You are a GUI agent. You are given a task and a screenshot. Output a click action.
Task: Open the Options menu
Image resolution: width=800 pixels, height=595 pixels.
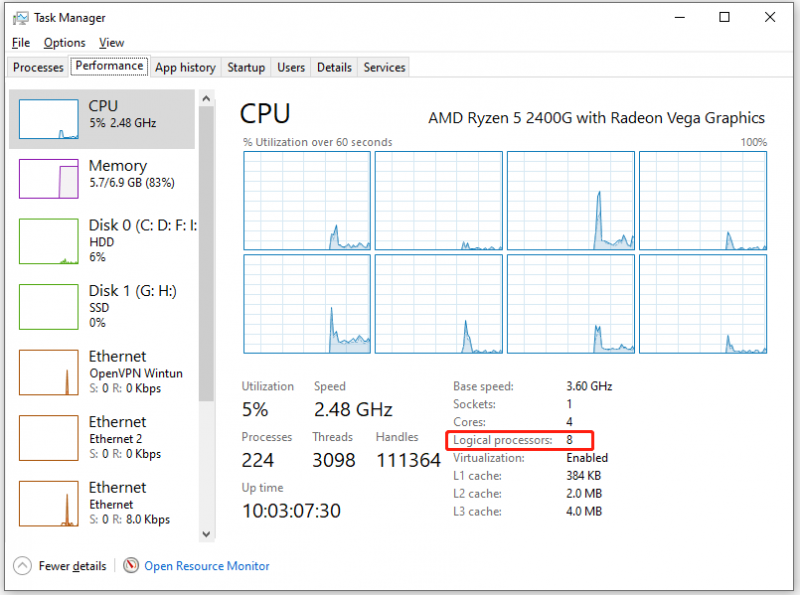click(x=64, y=43)
